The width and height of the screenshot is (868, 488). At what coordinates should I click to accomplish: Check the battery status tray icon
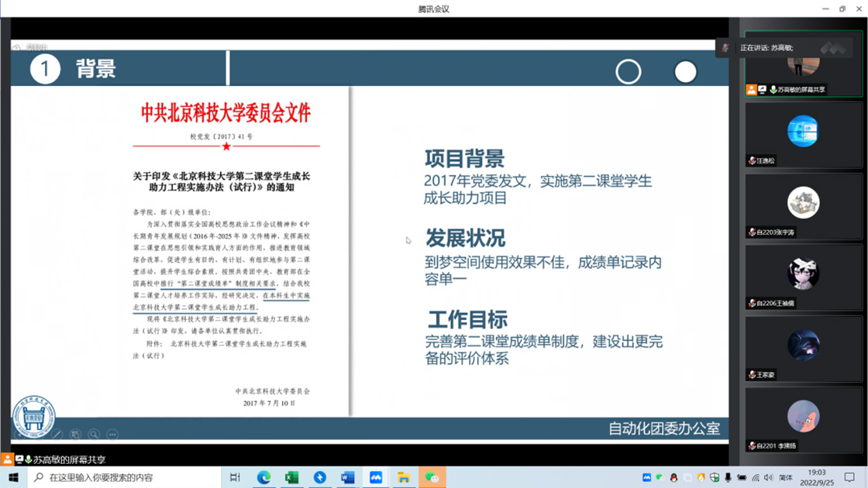pyautogui.click(x=742, y=477)
